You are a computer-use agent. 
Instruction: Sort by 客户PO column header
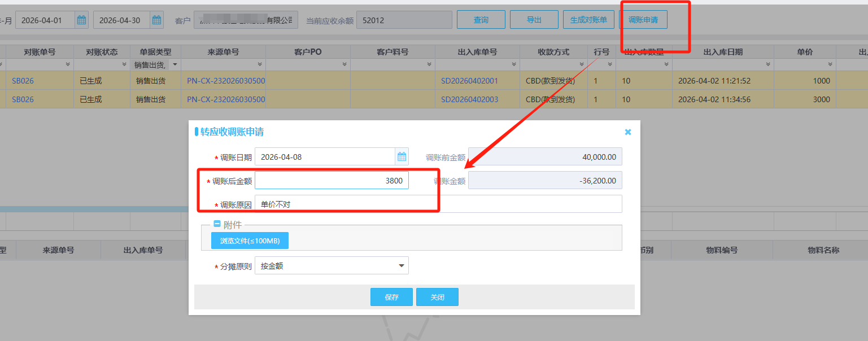pyautogui.click(x=308, y=52)
